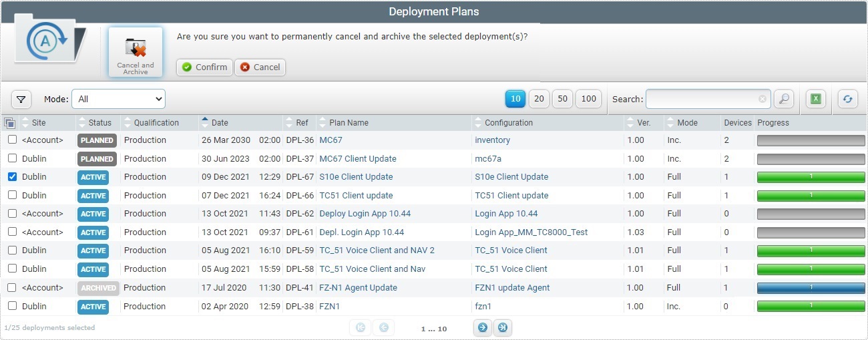Confirm the cancel and archive action

pyautogui.click(x=204, y=67)
